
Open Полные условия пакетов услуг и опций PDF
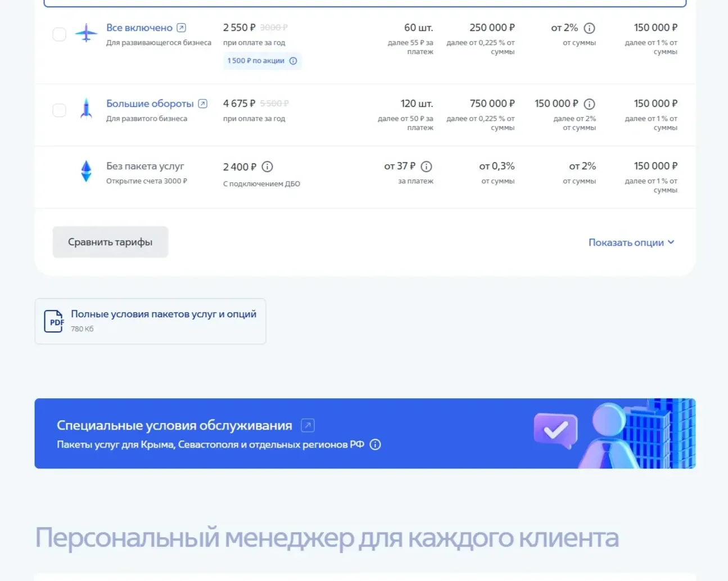150,321
